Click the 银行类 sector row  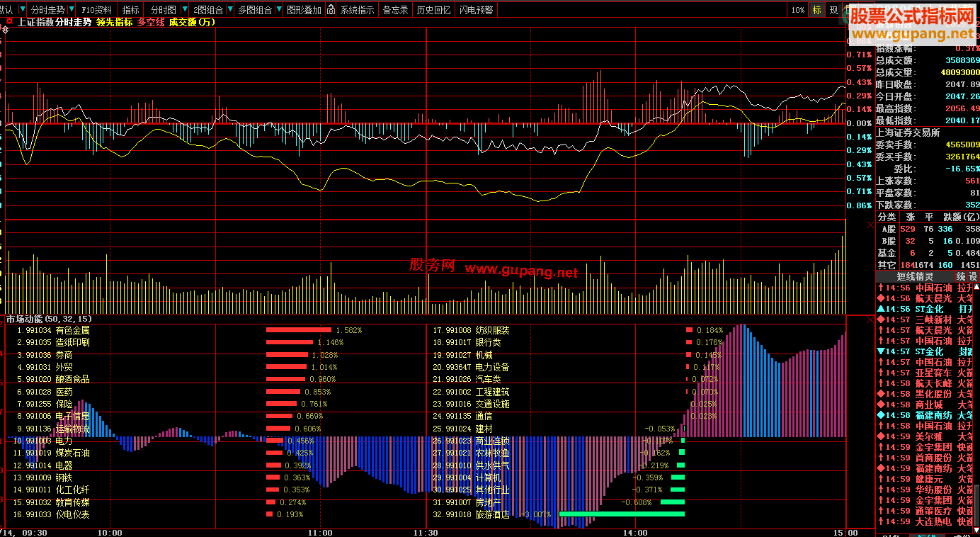click(578, 342)
